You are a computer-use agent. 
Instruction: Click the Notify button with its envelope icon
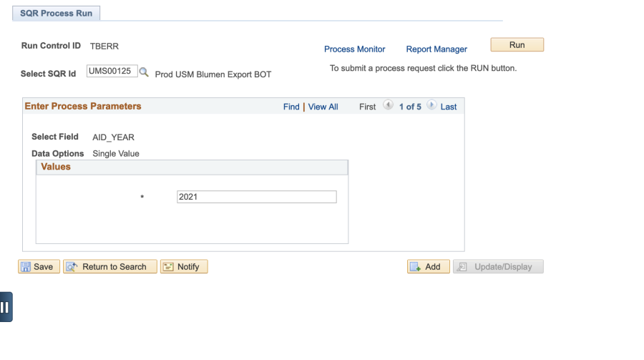(184, 267)
